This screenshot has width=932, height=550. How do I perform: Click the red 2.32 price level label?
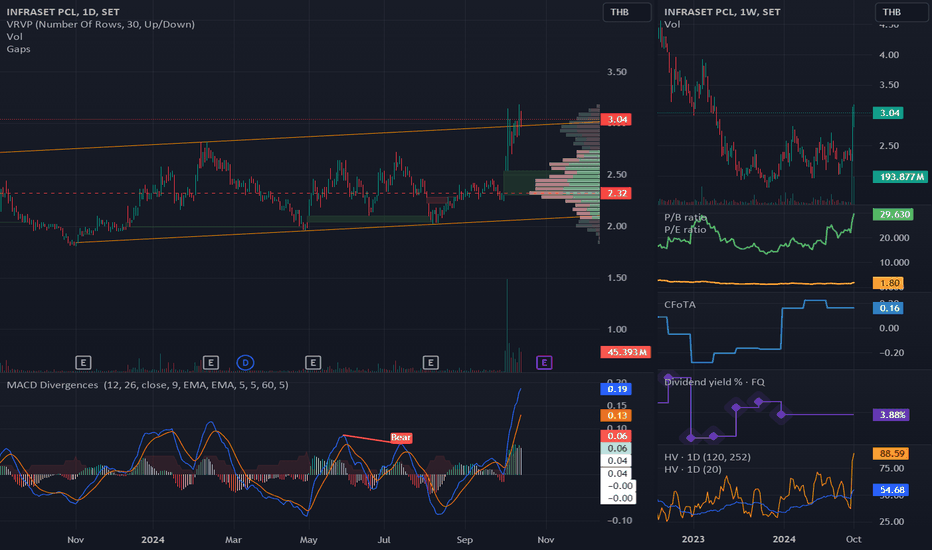pos(616,193)
